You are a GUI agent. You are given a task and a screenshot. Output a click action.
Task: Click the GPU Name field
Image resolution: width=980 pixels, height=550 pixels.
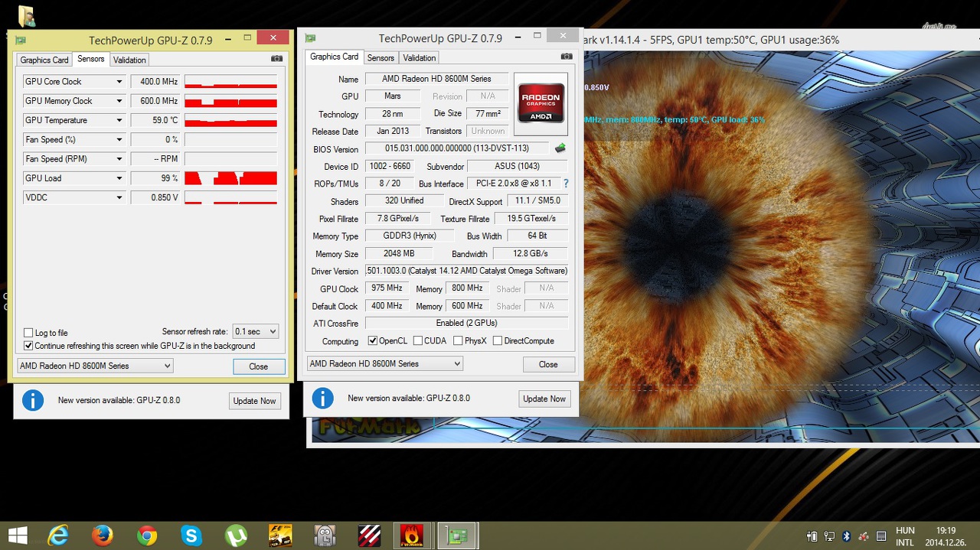436,79
